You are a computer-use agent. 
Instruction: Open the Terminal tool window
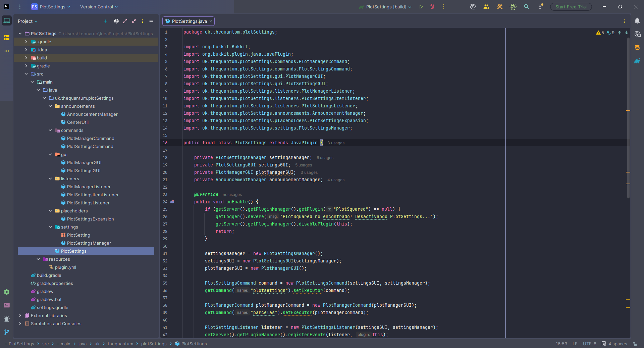tap(7, 305)
